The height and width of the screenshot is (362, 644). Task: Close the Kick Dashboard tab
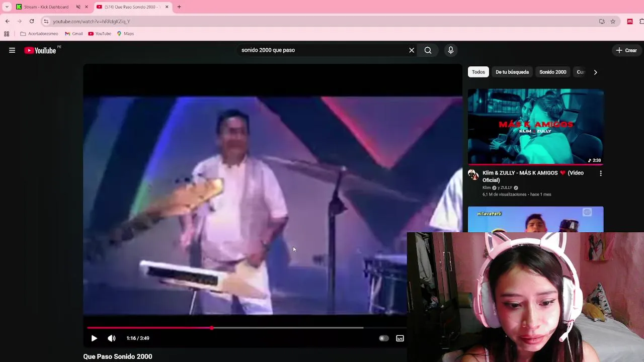(x=87, y=7)
